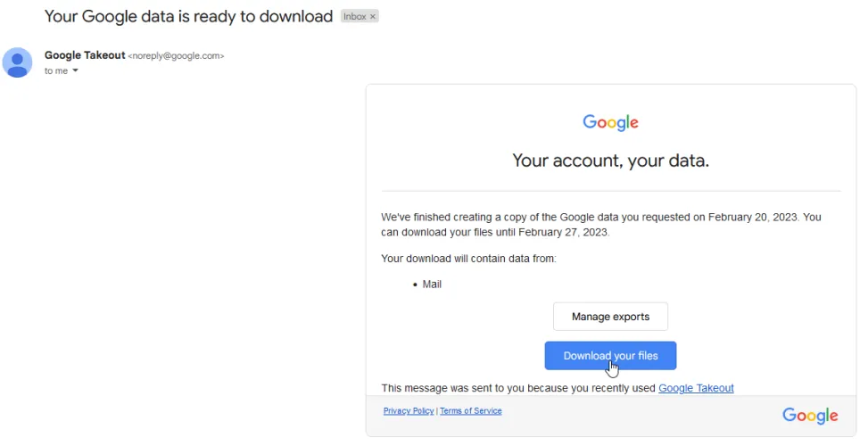Open the Terms of Service link
The height and width of the screenshot is (446, 868).
[x=471, y=411]
